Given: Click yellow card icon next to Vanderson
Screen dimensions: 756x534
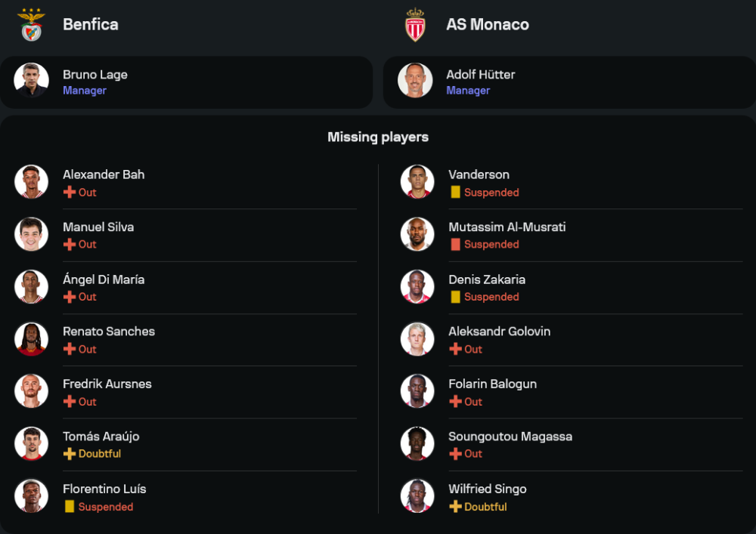Looking at the screenshot, I should coord(455,193).
